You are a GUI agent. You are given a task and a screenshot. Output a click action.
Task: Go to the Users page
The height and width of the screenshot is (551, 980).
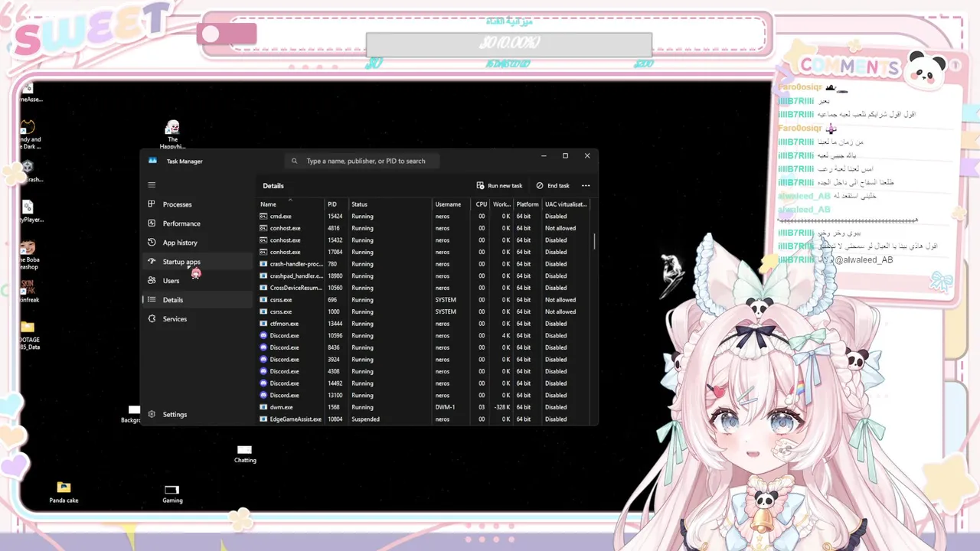(197, 281)
